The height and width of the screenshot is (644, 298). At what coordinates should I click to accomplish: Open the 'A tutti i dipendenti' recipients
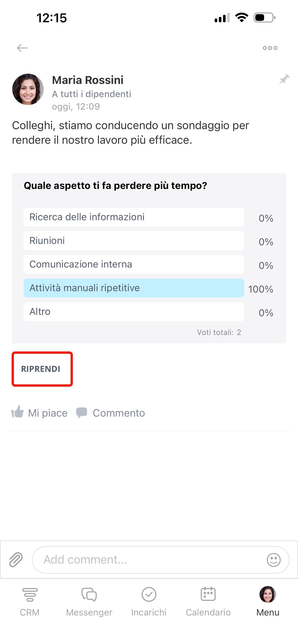(x=91, y=94)
